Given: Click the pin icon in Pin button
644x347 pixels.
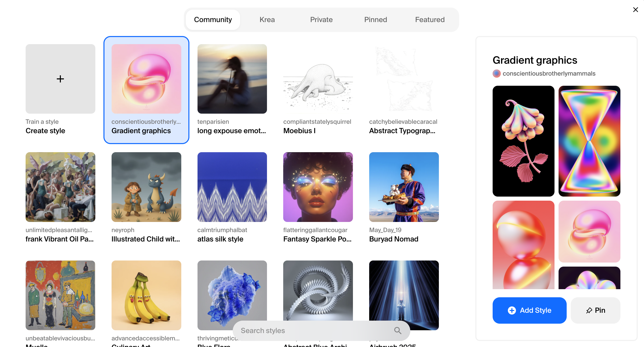Looking at the screenshot, I should (589, 310).
